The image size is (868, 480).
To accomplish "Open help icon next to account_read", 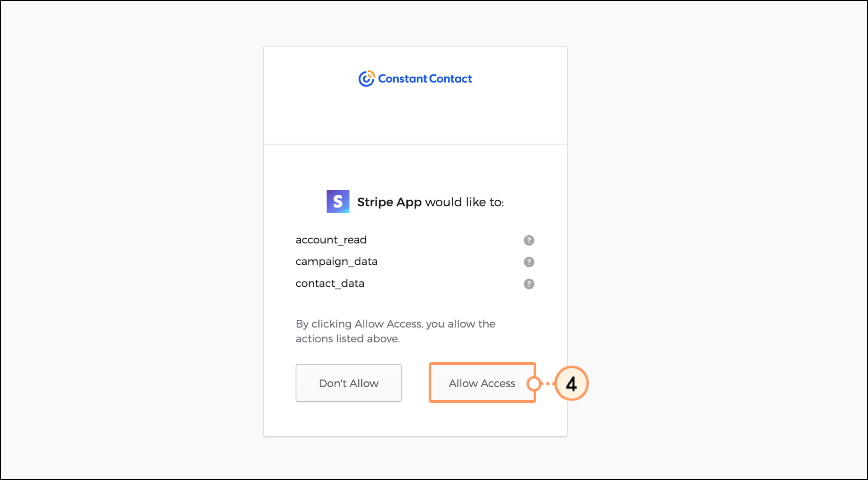I will coord(529,240).
